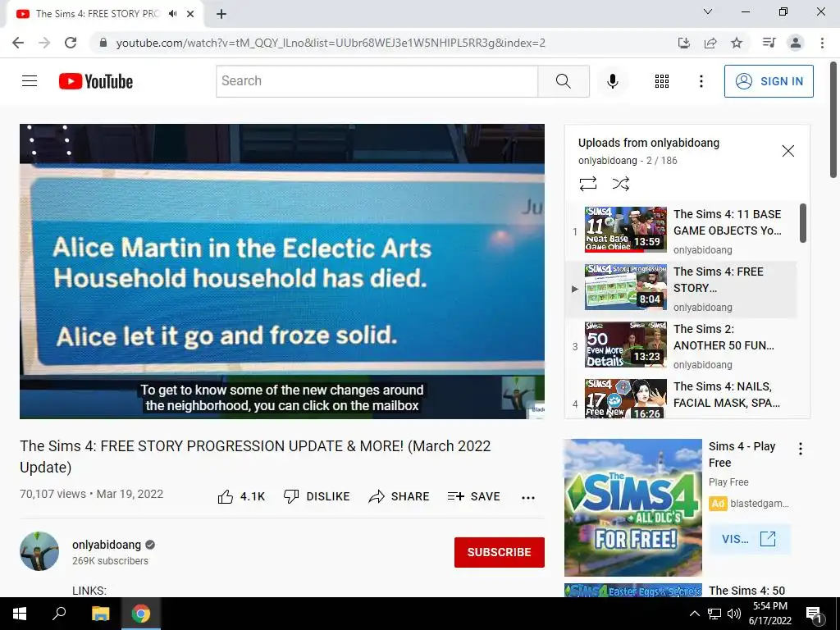Image resolution: width=840 pixels, height=630 pixels.
Task: Click the search magnifier button
Action: (564, 81)
